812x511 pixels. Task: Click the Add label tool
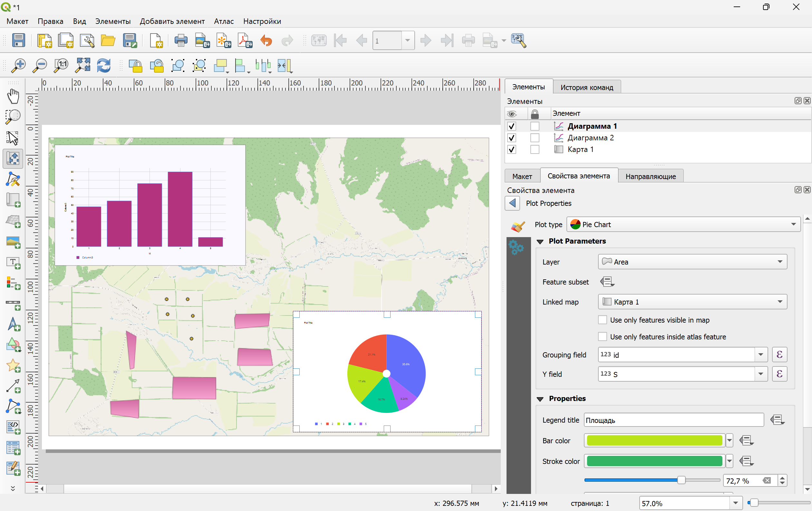[x=13, y=263]
